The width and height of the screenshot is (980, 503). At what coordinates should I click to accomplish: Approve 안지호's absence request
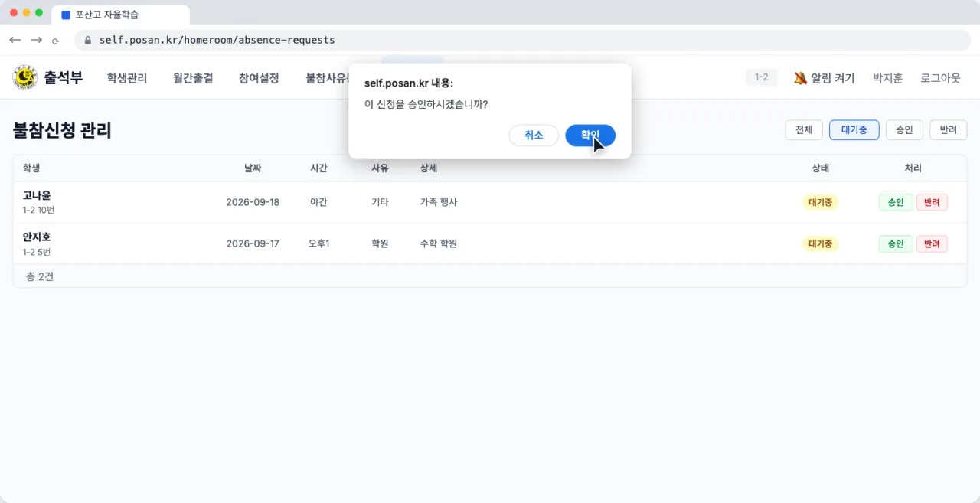tap(896, 243)
